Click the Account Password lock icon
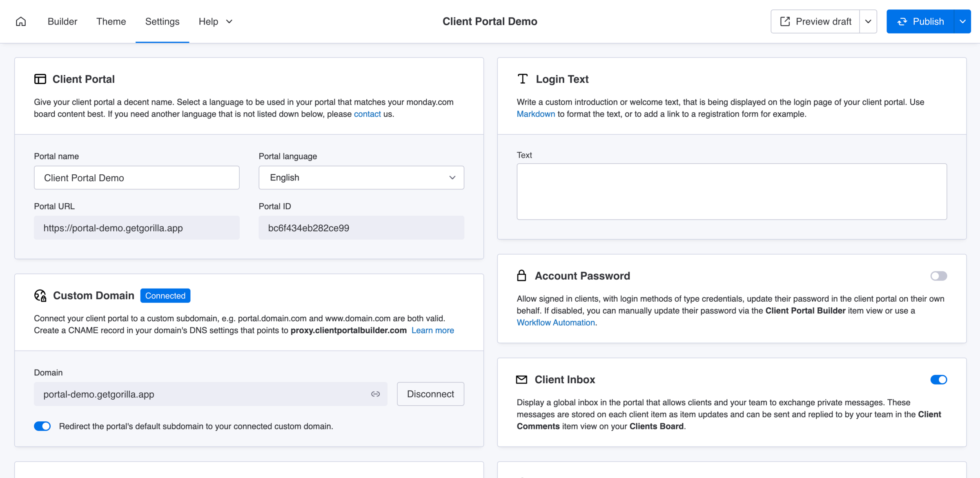Viewport: 980px width, 478px height. [521, 276]
